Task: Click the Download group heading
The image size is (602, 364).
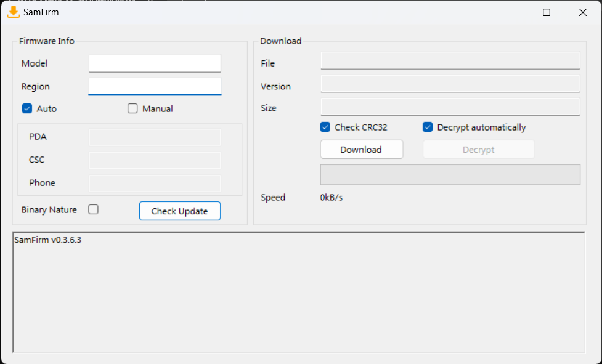Action: (280, 41)
